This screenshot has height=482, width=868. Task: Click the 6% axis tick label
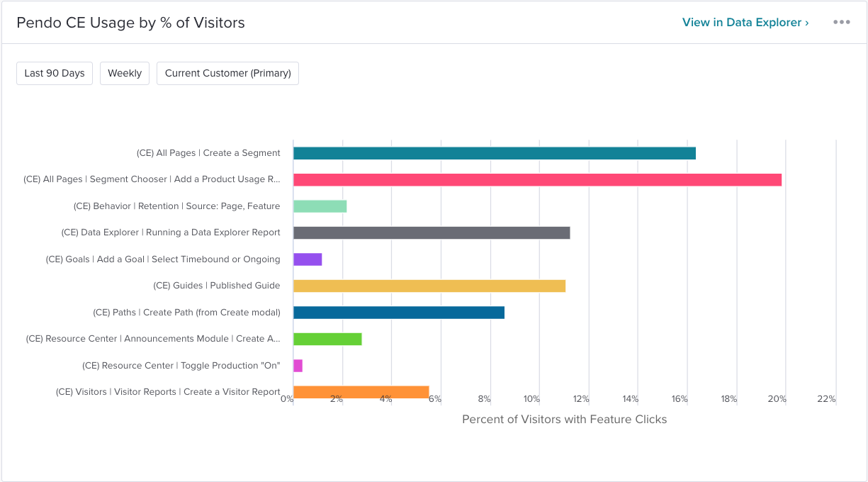[x=435, y=399]
